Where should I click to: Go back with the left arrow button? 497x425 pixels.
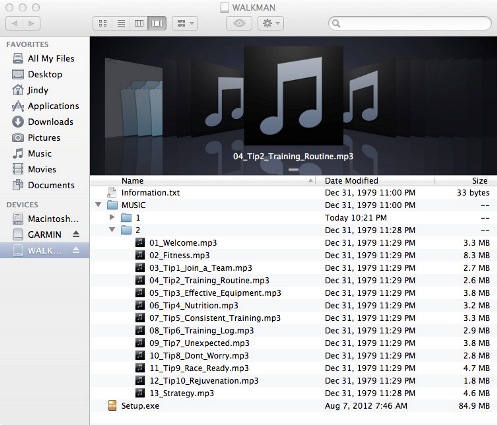pos(14,23)
